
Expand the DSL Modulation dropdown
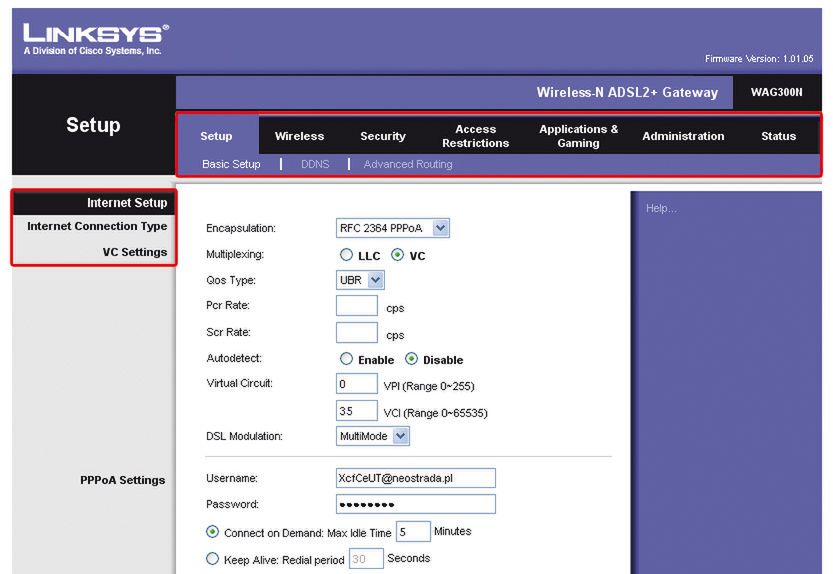click(373, 436)
